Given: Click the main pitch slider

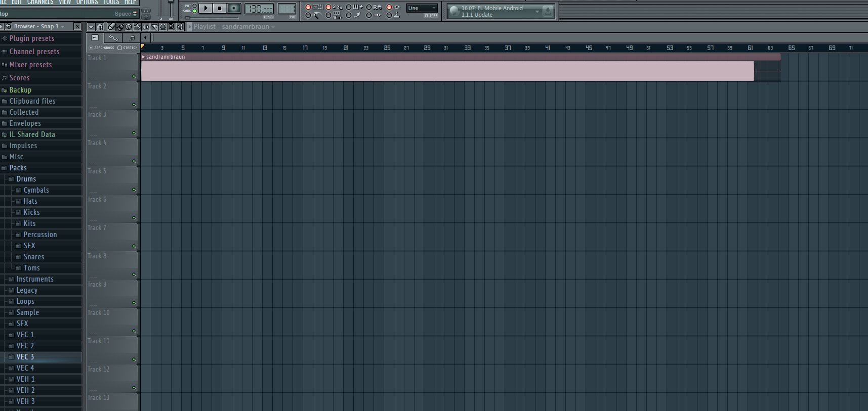Looking at the screenshot, I should pos(171,9).
